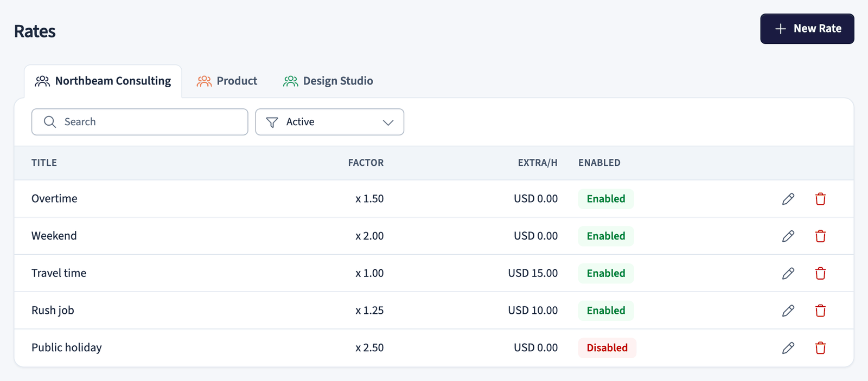Toggle Enabled badge for Travel time
868x381 pixels.
pyautogui.click(x=606, y=273)
